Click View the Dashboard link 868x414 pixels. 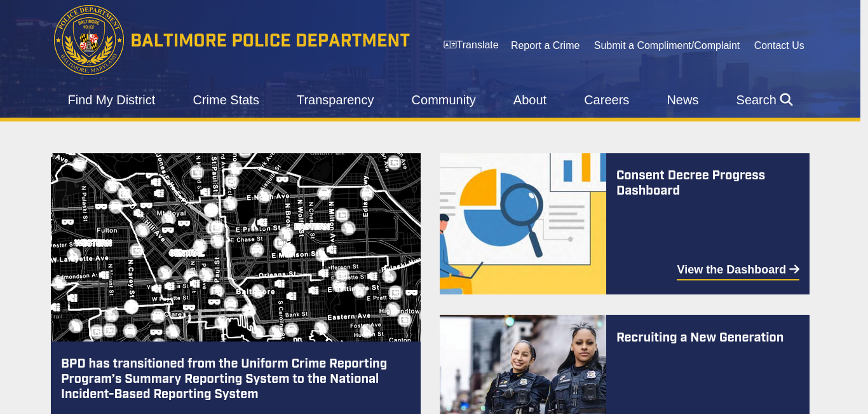[738, 270]
